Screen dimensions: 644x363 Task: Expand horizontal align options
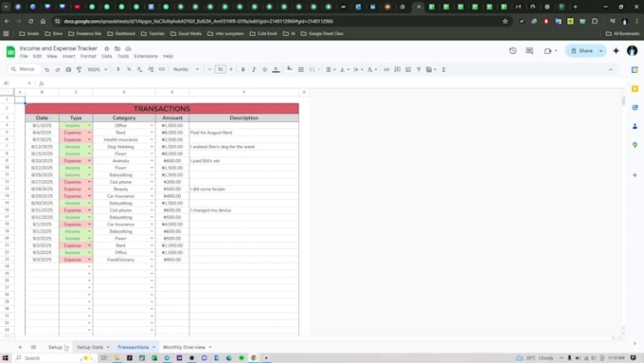(x=331, y=69)
